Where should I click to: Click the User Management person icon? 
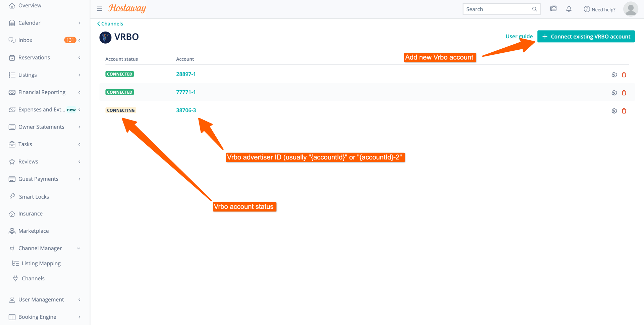12,300
